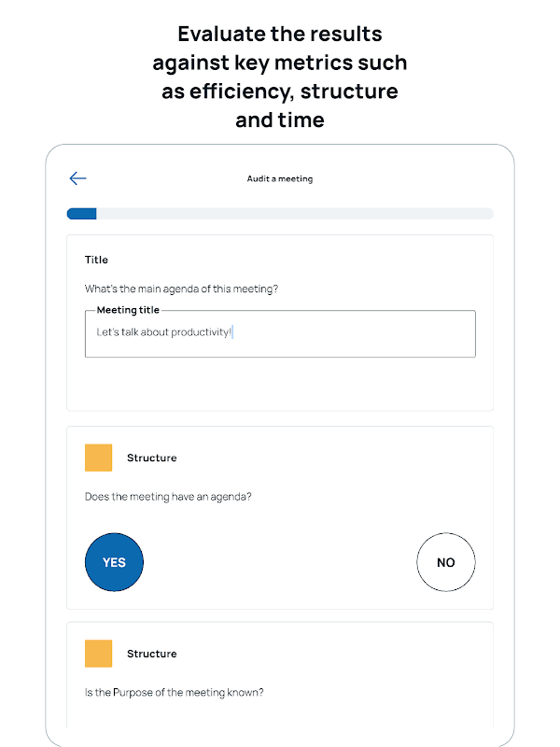Viewport: 560px width, 747px height.
Task: Tap the back arrow icon
Action: (x=77, y=178)
